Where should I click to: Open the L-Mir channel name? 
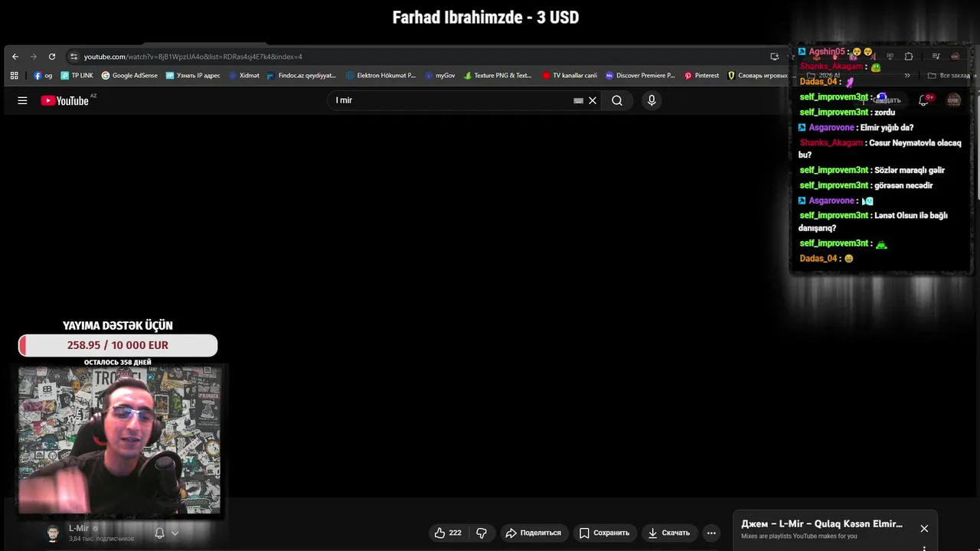pyautogui.click(x=79, y=528)
